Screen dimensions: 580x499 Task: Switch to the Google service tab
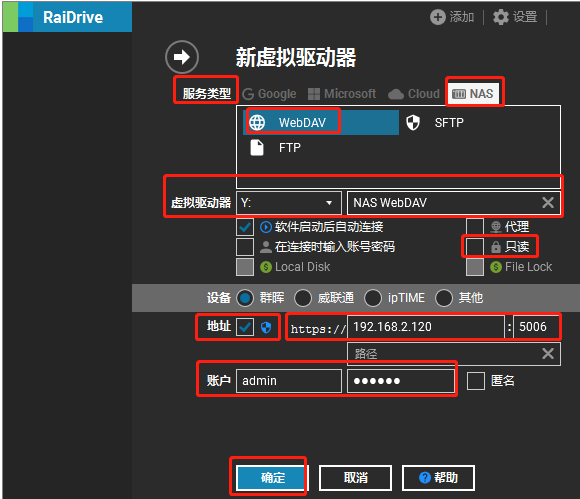pos(269,94)
